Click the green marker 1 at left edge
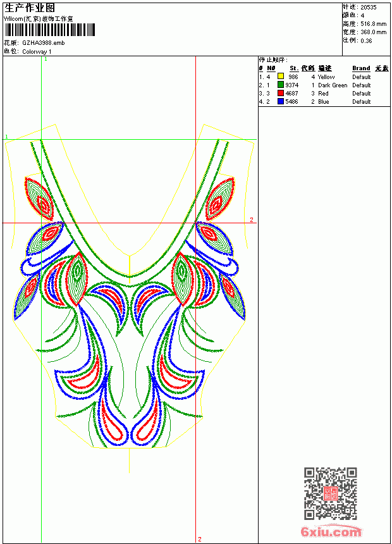 tap(6, 137)
